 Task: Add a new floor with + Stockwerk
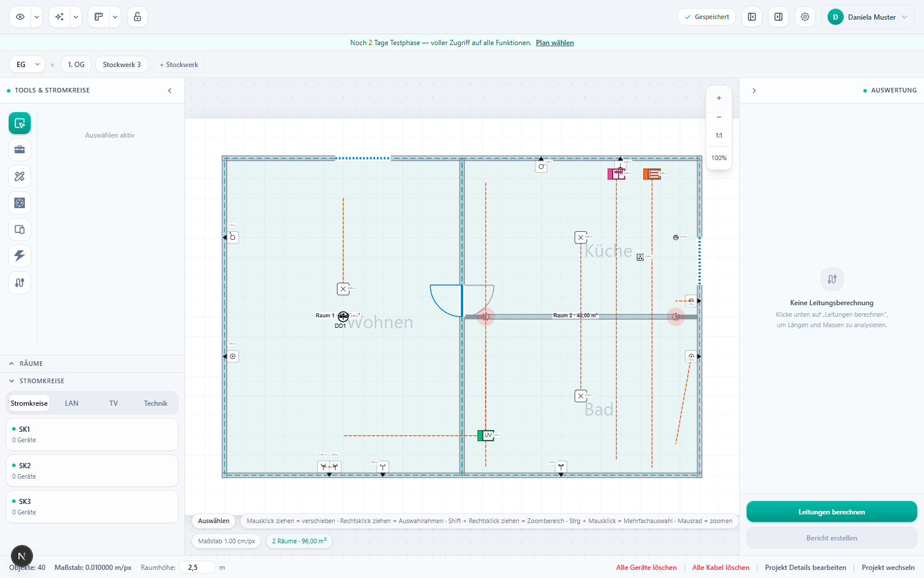click(179, 65)
